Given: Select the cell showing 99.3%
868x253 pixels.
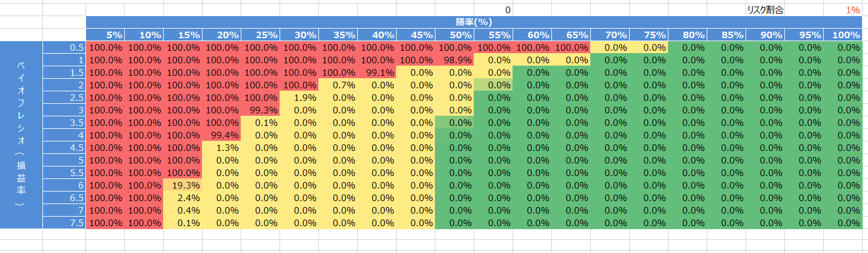Looking at the screenshot, I should (x=260, y=110).
